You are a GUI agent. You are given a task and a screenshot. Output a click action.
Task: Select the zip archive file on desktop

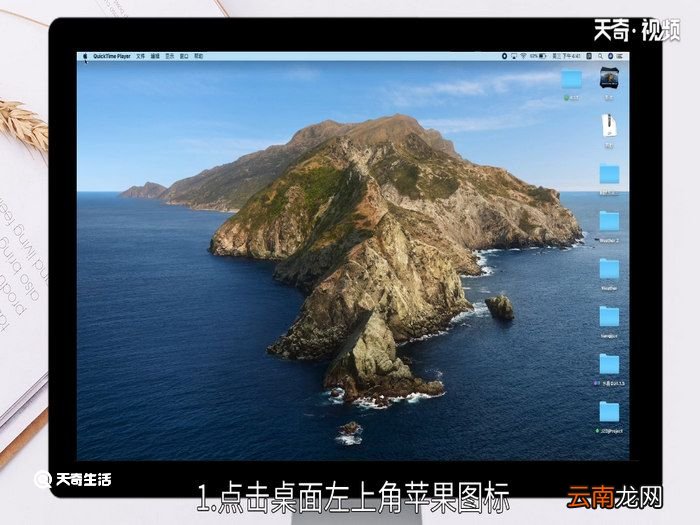[609, 125]
